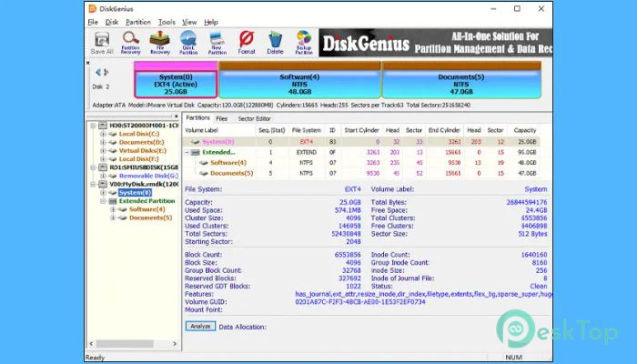Open the Partition menu
This screenshot has height=364, width=637.
click(138, 23)
